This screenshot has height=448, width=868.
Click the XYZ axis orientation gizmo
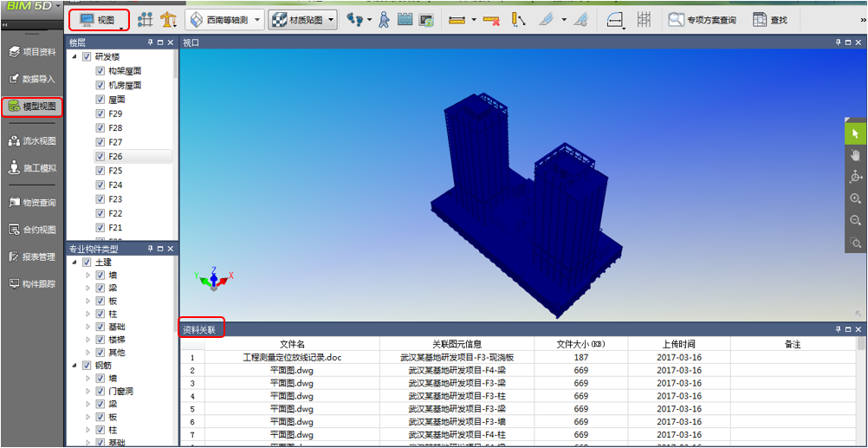coord(214,278)
